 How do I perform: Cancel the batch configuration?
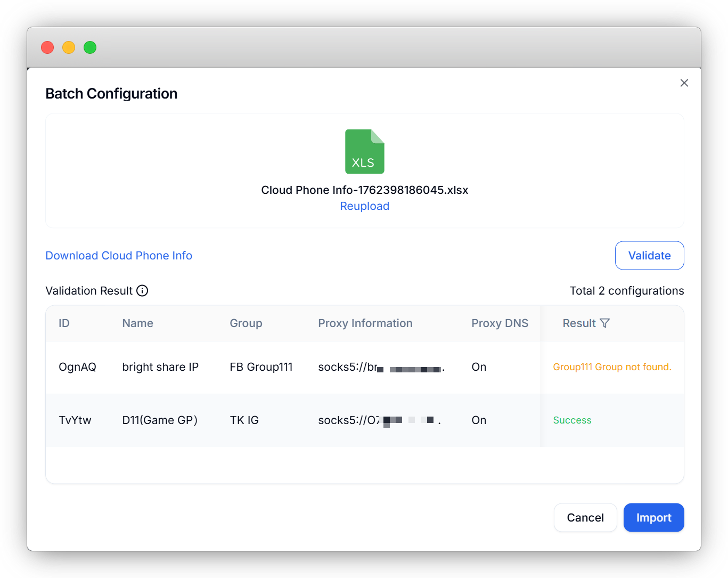[585, 518]
